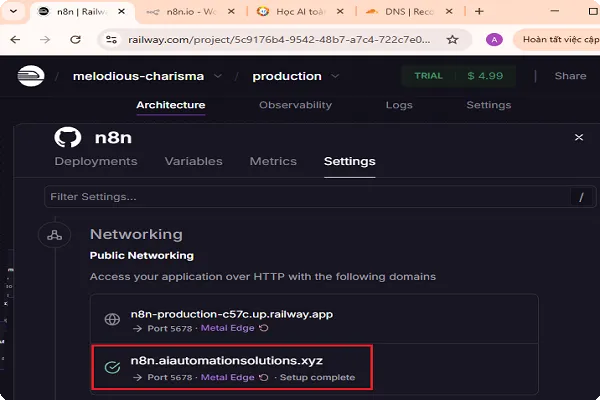Click Port 5678 under custom domain
Viewport: 600px width, 400px height.
170,377
